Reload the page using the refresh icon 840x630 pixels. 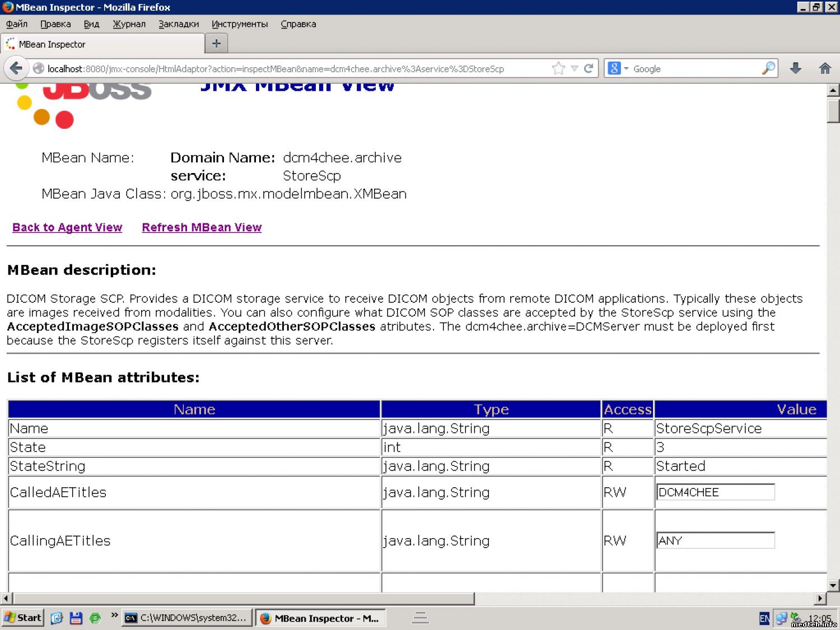tap(589, 68)
